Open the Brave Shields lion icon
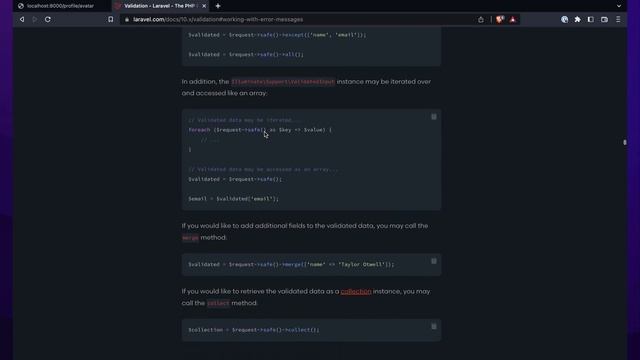The image size is (640, 360). (x=500, y=19)
